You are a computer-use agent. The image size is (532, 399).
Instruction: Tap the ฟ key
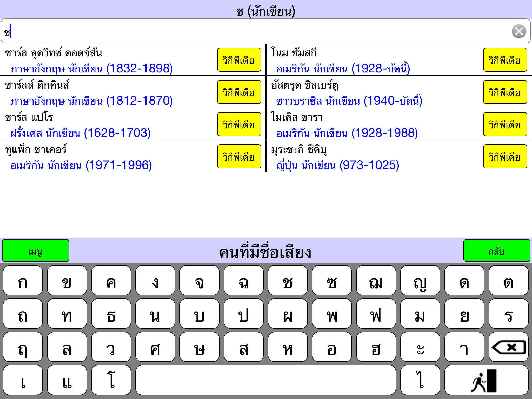pos(376,314)
